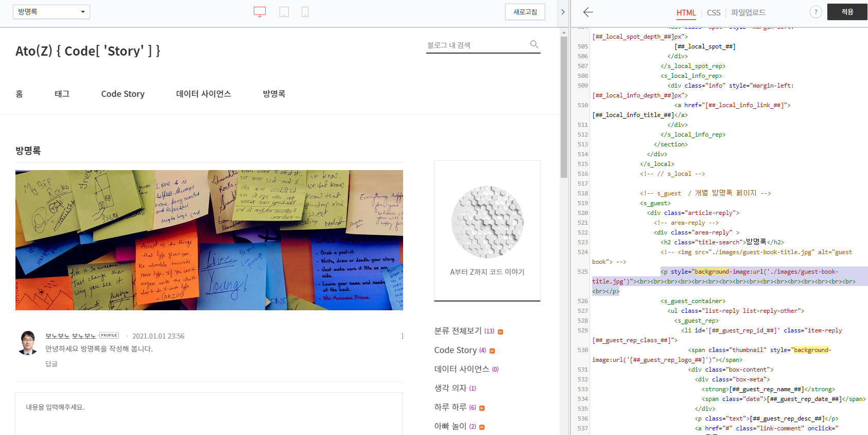Viewport: 868px width, 435px height.
Task: Open the help question mark icon
Action: click(815, 12)
